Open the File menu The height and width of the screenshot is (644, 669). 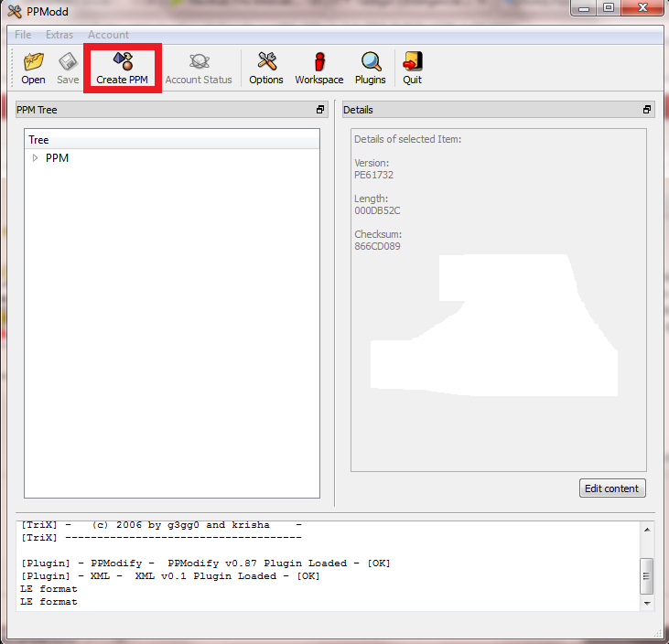(x=23, y=35)
